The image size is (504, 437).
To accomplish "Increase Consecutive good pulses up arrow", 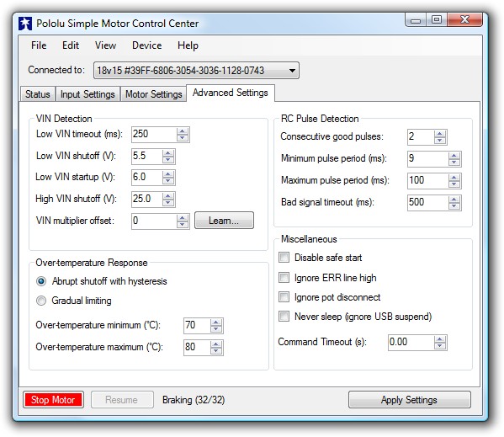I will [x=440, y=133].
